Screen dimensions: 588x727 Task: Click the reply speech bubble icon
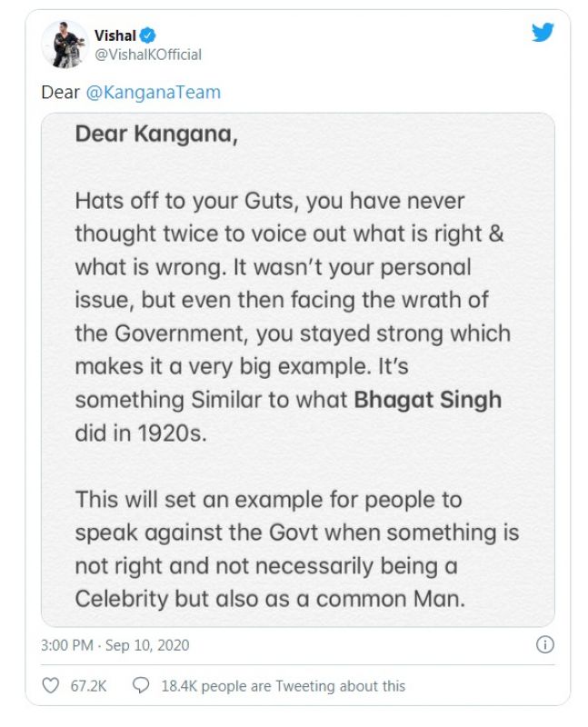point(141,685)
